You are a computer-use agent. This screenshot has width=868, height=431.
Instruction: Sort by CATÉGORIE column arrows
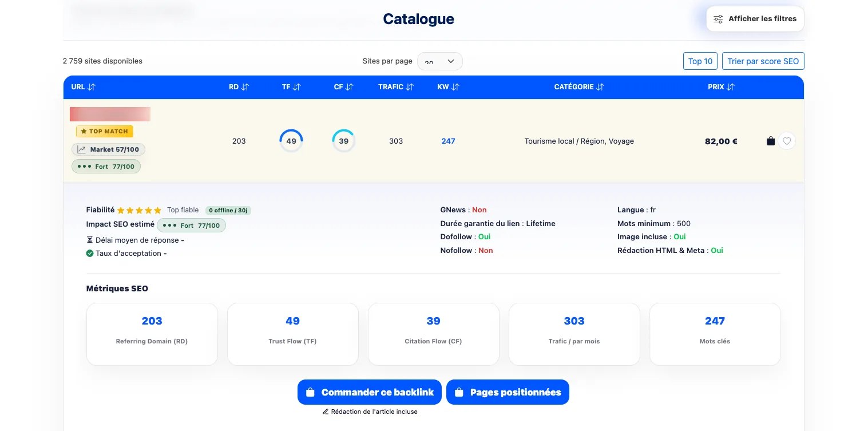tap(600, 87)
